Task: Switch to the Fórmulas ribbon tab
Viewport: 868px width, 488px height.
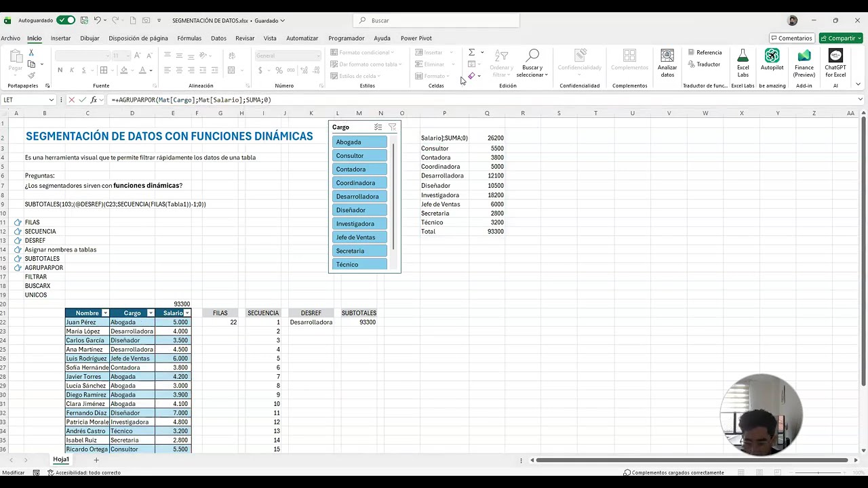Action: point(189,38)
